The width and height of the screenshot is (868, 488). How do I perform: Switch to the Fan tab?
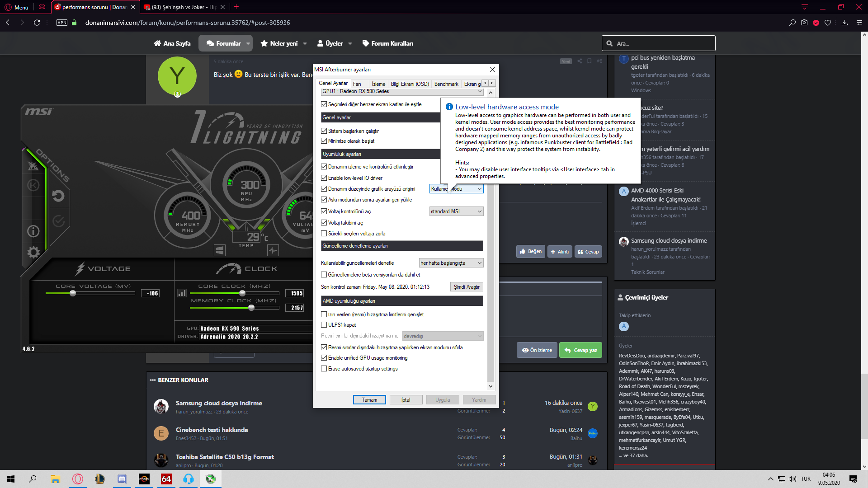[x=357, y=84]
